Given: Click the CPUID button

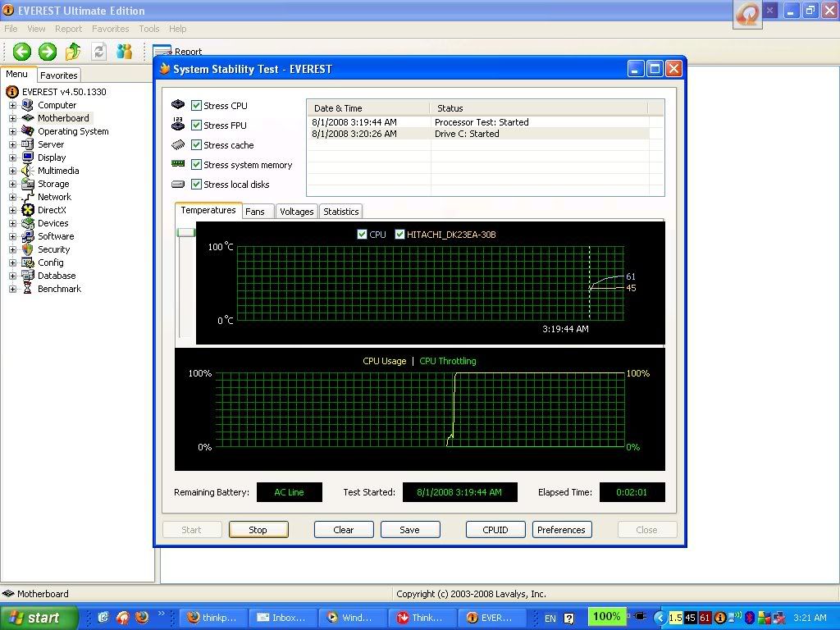Looking at the screenshot, I should pyautogui.click(x=495, y=530).
